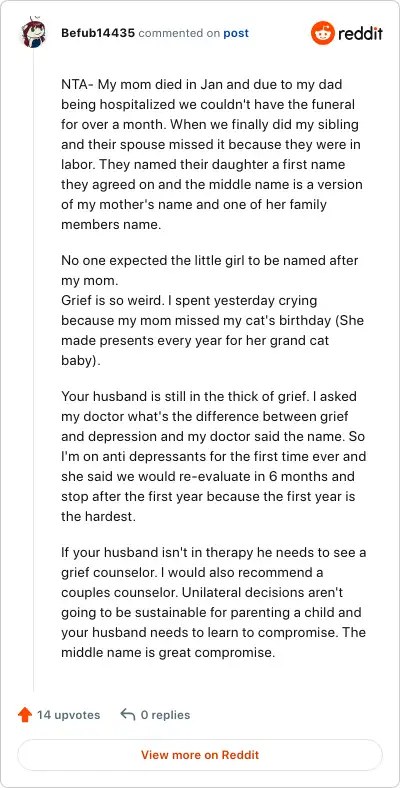
Task: Click the line mentioning "anti depressants"
Action: click(x=214, y=456)
